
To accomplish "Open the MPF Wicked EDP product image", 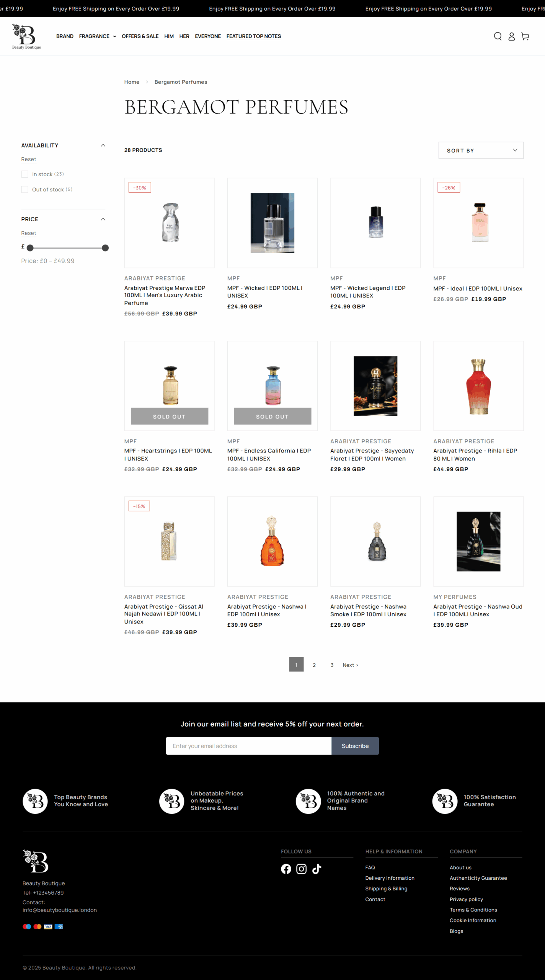I will 272,223.
